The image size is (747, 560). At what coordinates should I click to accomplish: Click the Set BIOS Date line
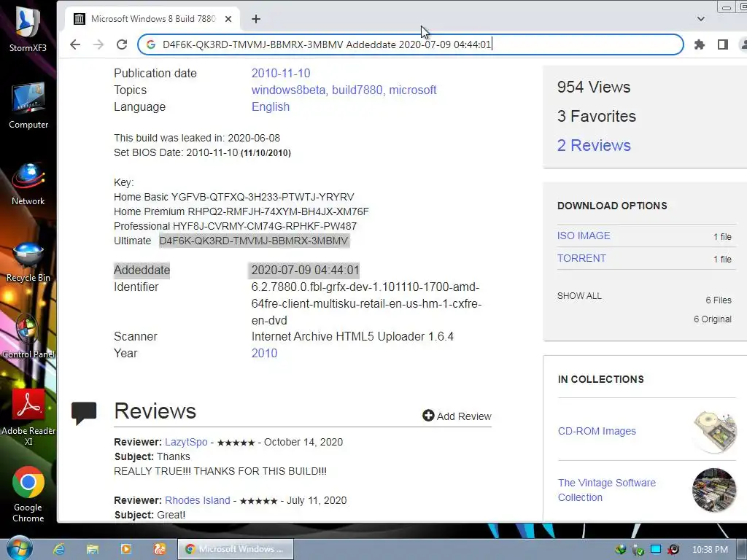[202, 153]
